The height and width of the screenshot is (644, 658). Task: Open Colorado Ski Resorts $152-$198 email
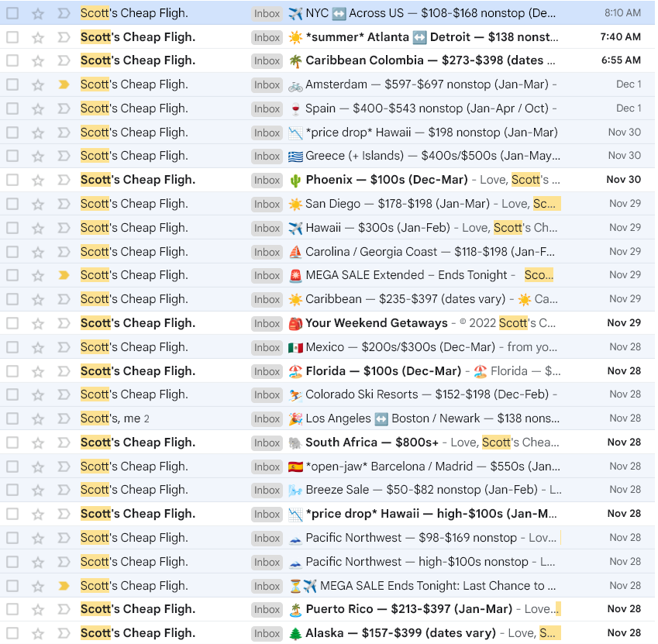click(327, 394)
